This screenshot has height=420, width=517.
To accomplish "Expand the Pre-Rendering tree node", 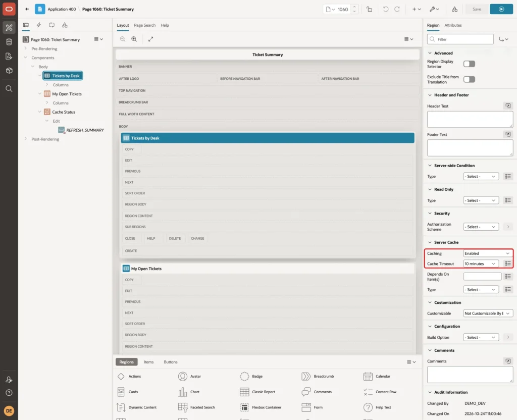I will point(25,48).
